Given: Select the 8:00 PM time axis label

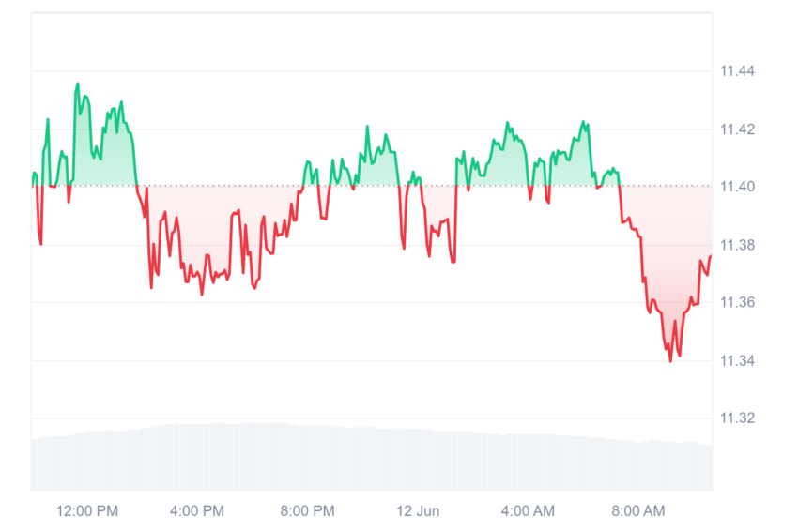Looking at the screenshot, I should click(x=307, y=510).
